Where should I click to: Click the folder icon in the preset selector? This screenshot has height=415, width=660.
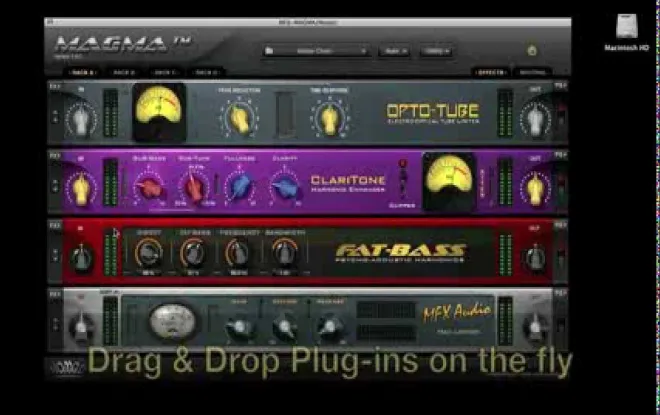[x=269, y=51]
